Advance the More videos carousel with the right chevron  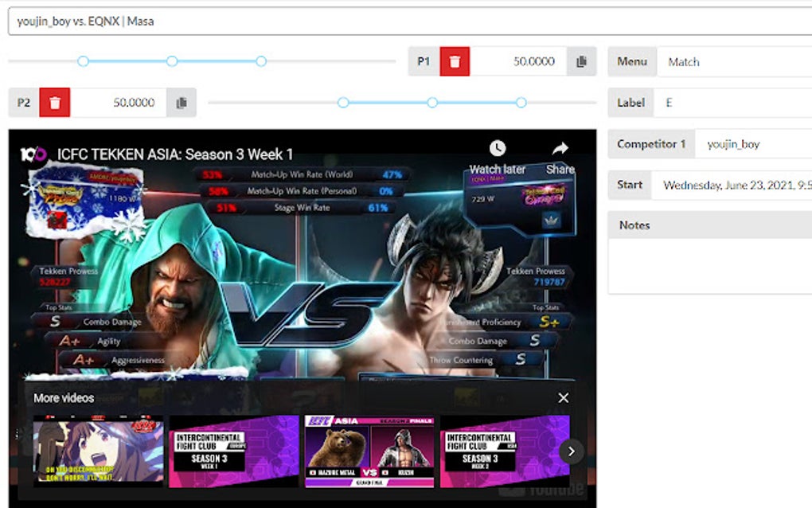[571, 451]
